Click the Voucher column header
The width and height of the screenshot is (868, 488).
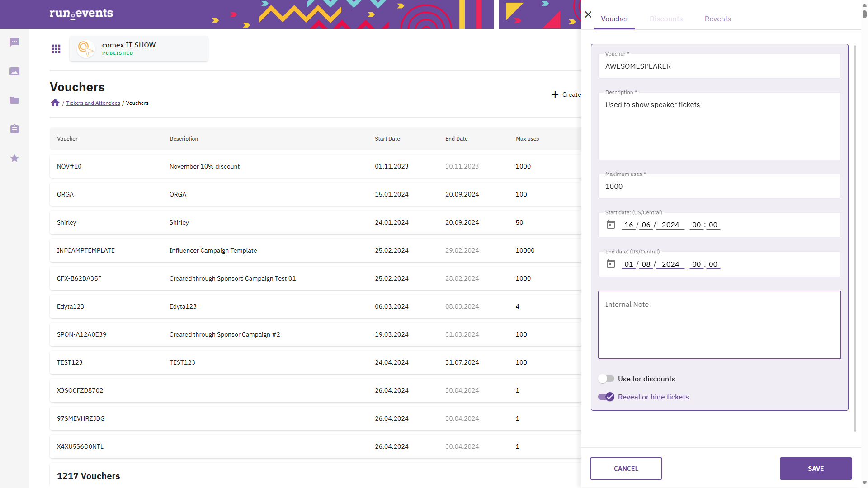coord(67,139)
